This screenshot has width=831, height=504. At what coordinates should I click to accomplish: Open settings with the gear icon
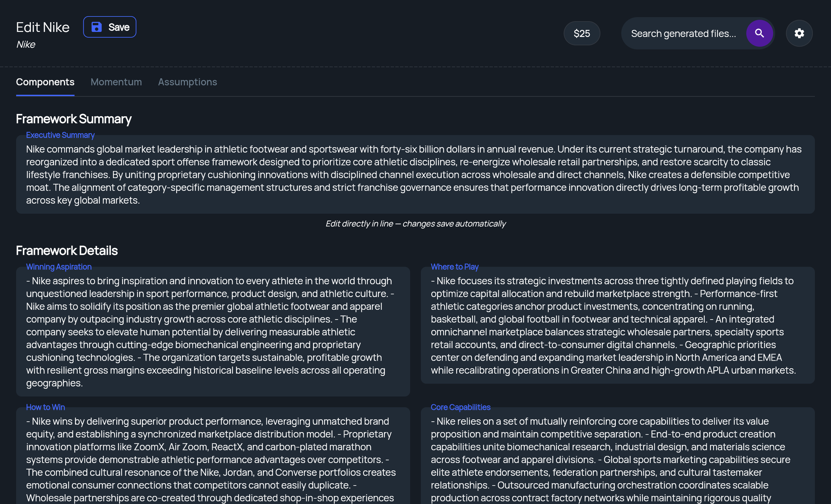click(799, 33)
